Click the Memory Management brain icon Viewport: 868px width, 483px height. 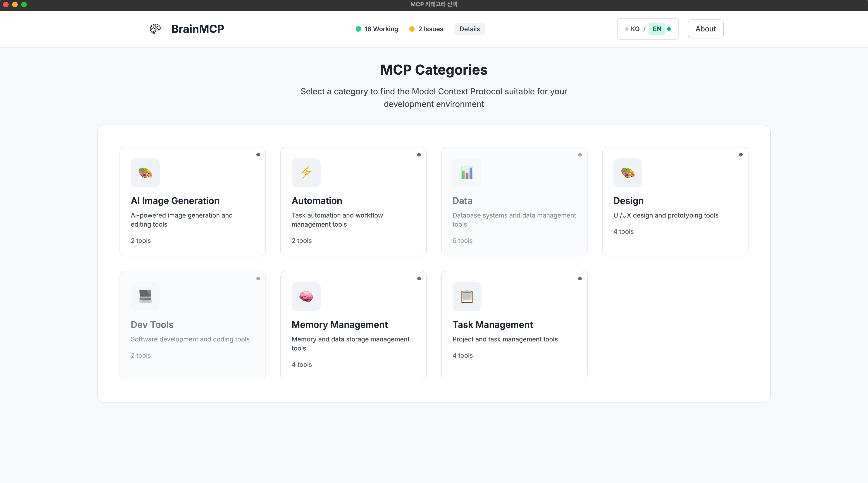306,297
